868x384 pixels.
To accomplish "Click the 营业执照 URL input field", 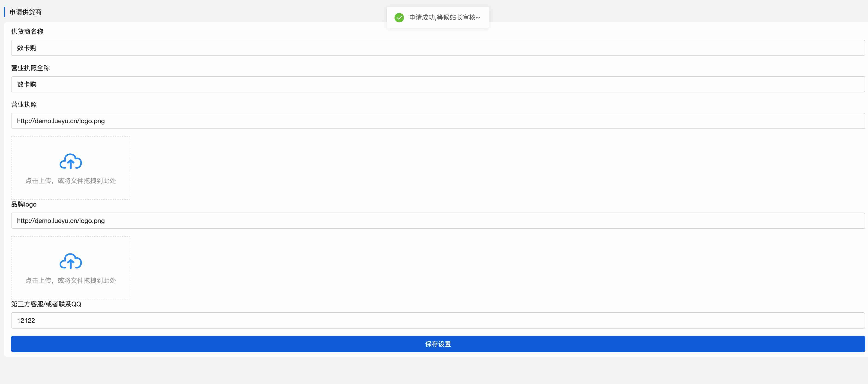I will coord(438,121).
